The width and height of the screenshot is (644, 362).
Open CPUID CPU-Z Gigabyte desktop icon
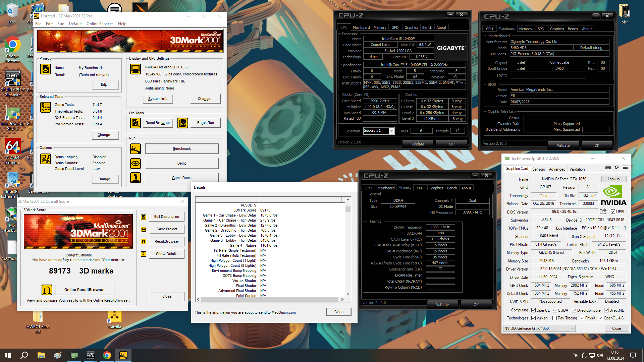tap(13, 84)
